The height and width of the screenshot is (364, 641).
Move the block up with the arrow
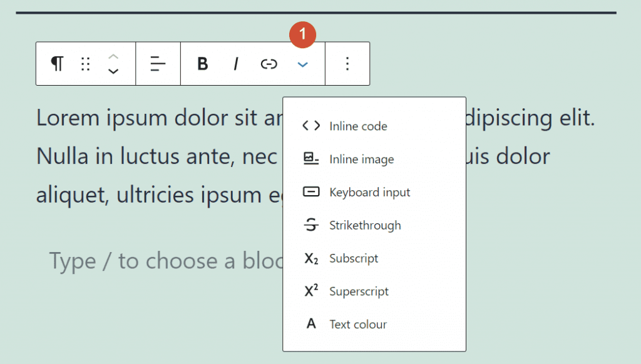(x=113, y=56)
